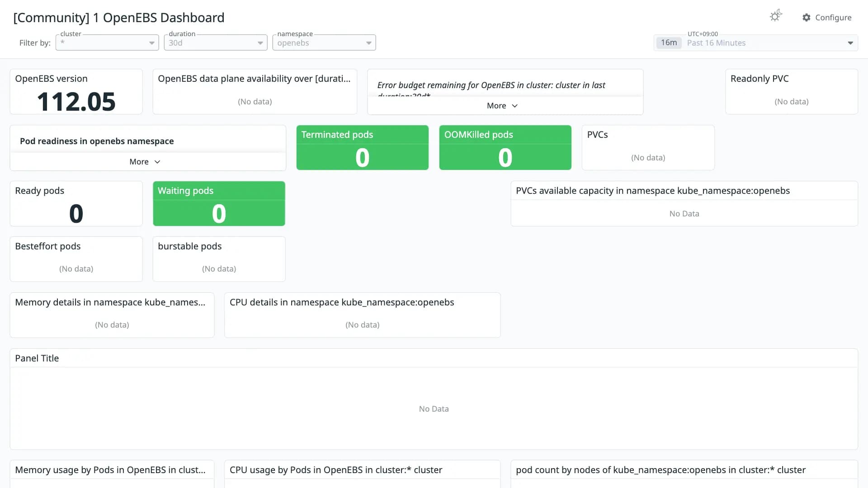Select the burstable pods panel title
This screenshot has height=488, width=868.
(189, 246)
